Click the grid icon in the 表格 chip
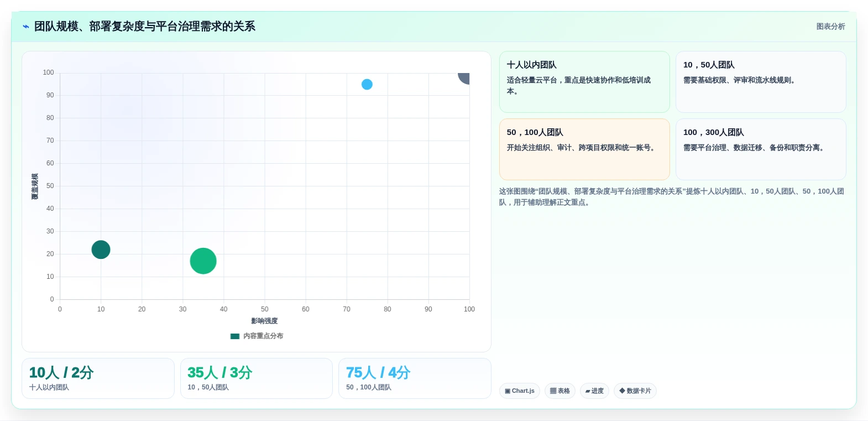This screenshot has height=421, width=868. pos(553,391)
